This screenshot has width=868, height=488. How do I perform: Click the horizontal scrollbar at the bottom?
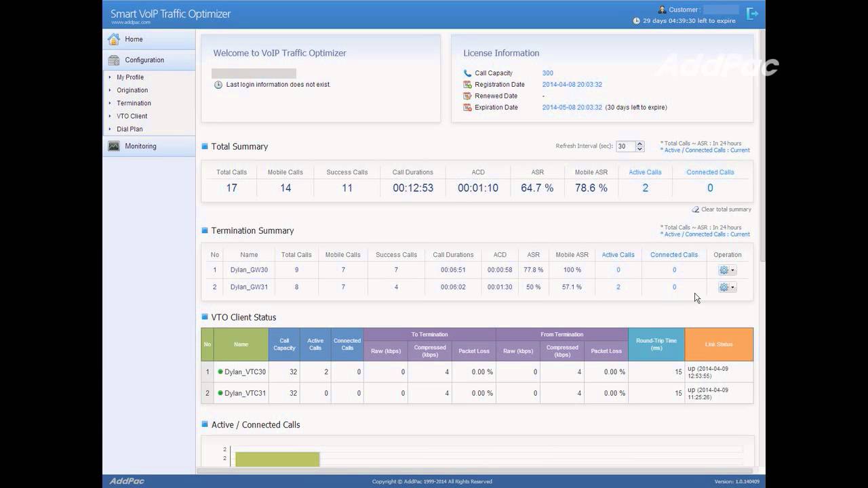pyautogui.click(x=475, y=470)
